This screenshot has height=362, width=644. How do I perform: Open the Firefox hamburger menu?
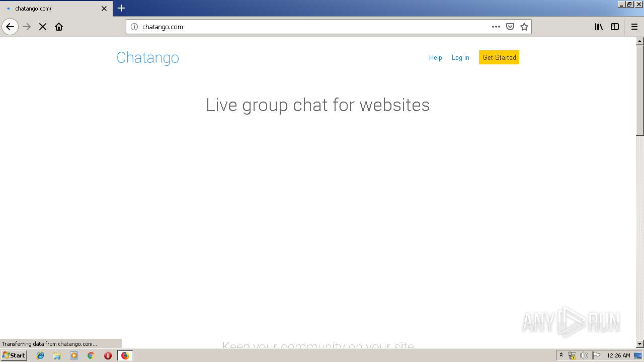[x=634, y=27]
